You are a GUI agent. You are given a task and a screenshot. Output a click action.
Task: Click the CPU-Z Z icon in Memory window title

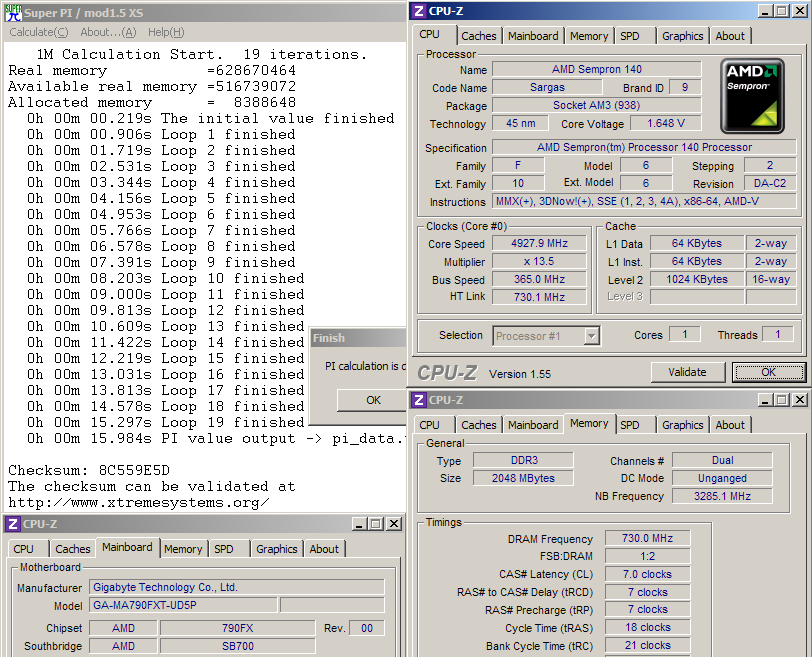pos(419,400)
